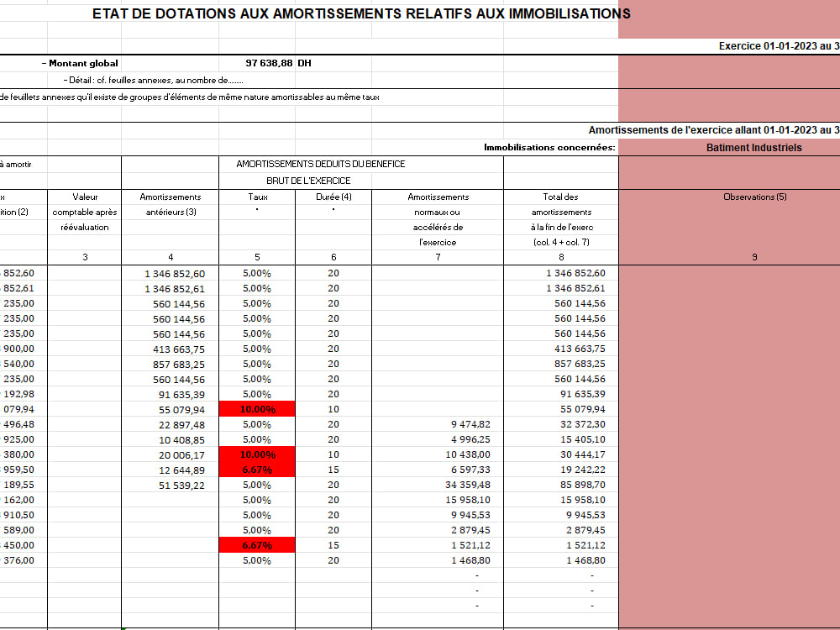Select the global amount 97 638,88

pyautogui.click(x=269, y=63)
